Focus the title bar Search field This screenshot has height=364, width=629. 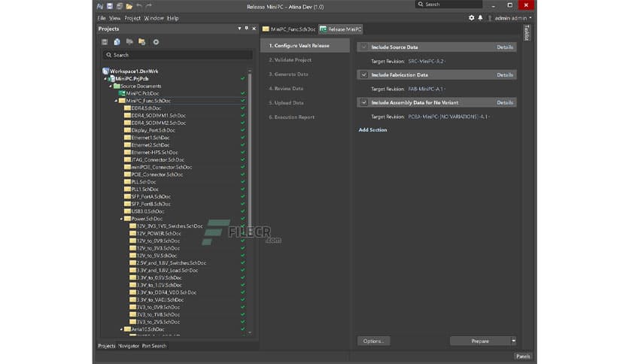449,4
